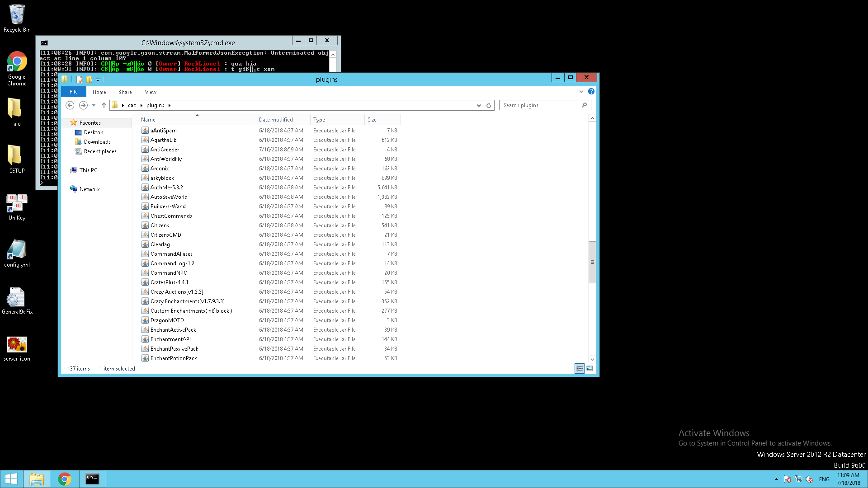Click the Back navigation arrow
The image size is (868, 488).
click(x=70, y=105)
